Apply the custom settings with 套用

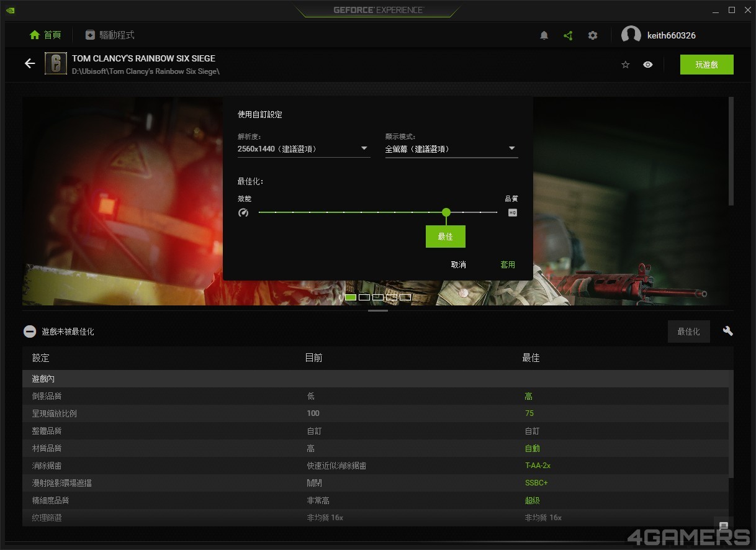tap(508, 265)
